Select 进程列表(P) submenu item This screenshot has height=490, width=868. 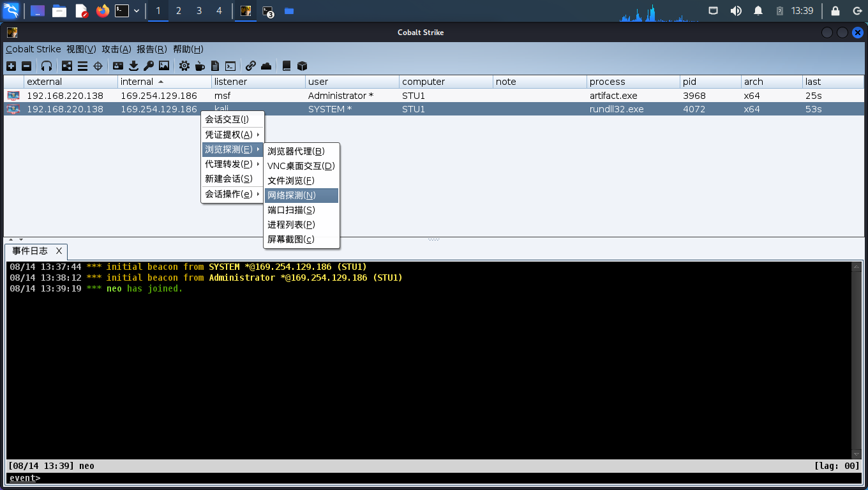pyautogui.click(x=301, y=225)
